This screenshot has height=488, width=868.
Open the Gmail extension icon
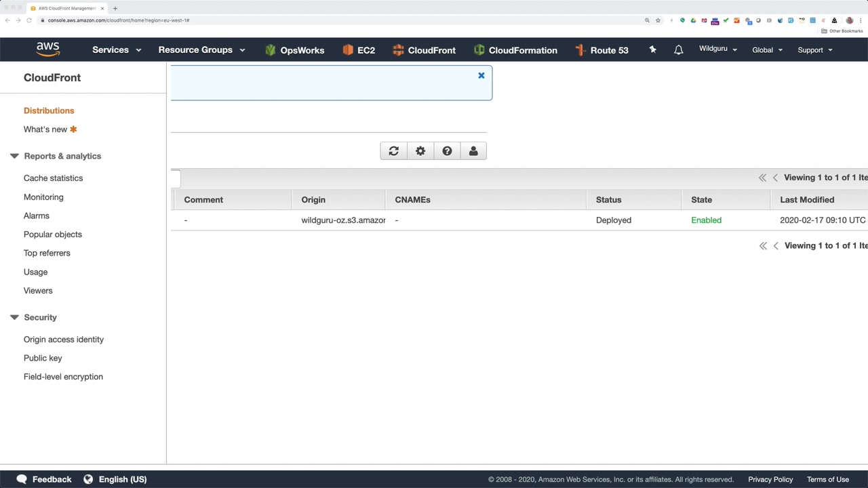pos(704,20)
